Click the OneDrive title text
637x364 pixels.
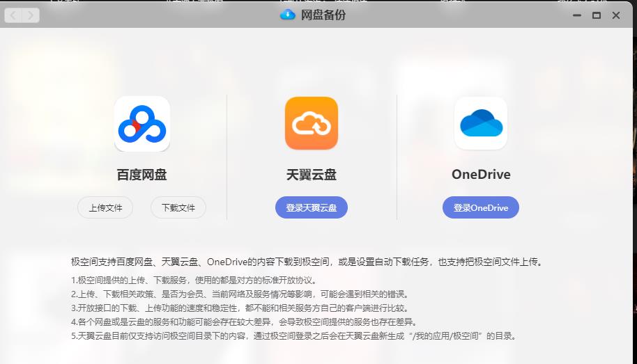(x=481, y=175)
